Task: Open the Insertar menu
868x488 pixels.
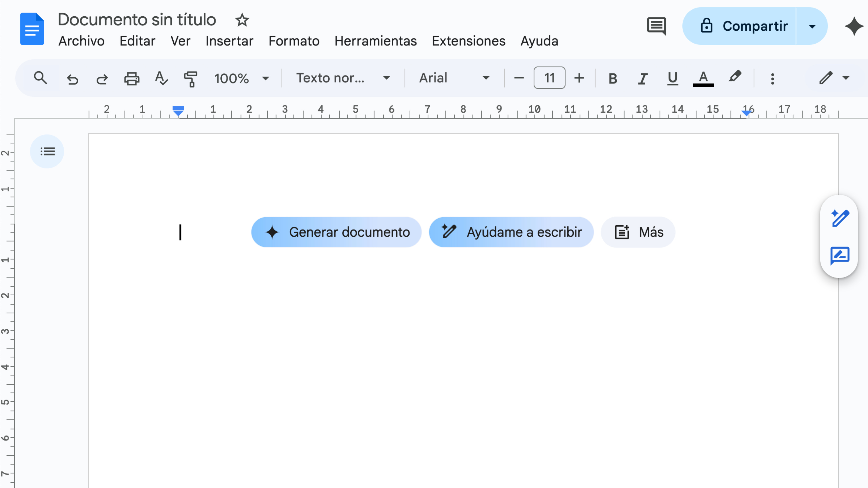Action: pyautogui.click(x=229, y=41)
